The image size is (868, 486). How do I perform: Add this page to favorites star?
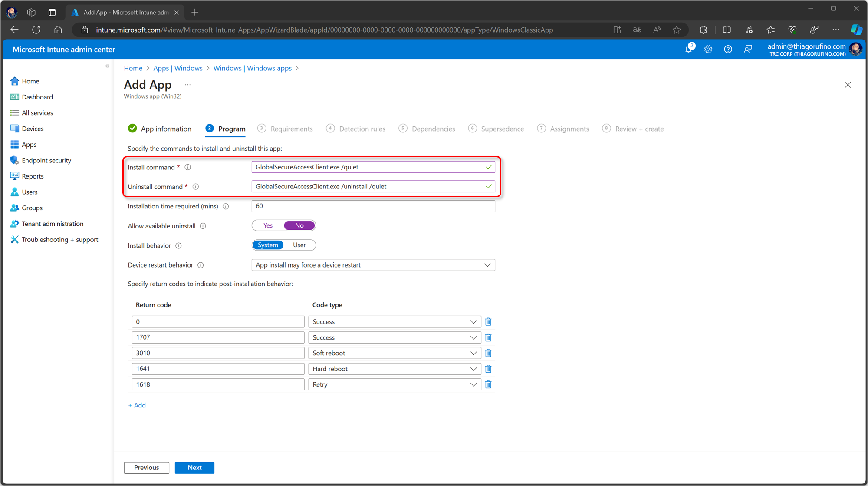[x=677, y=30]
